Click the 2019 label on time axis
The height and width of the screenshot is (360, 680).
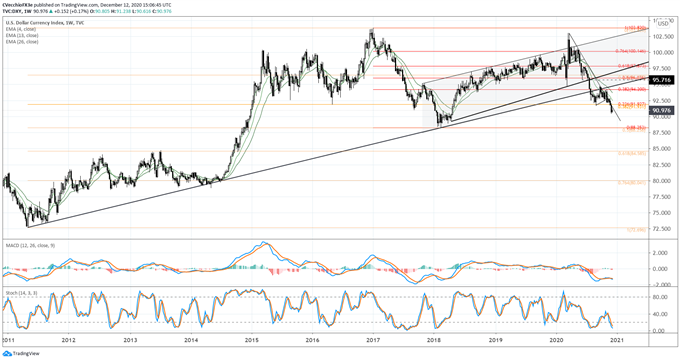coord(495,340)
